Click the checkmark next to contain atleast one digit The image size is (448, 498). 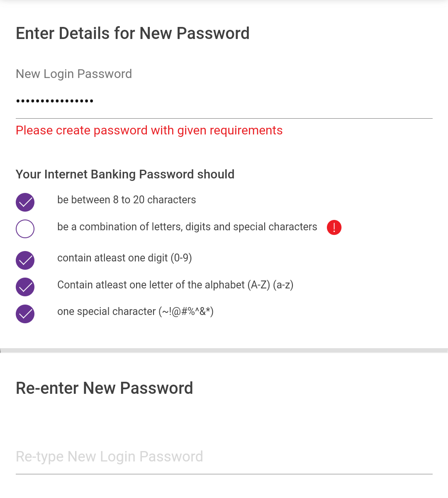[x=25, y=261]
